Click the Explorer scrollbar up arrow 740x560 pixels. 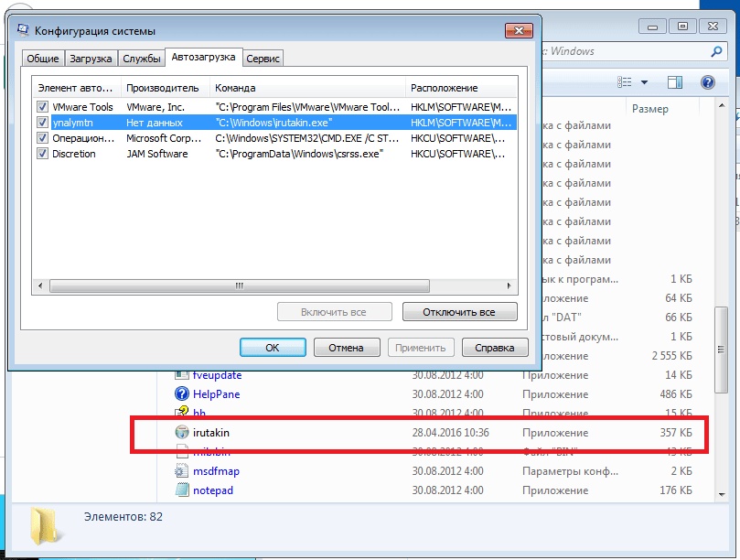pyautogui.click(x=722, y=105)
